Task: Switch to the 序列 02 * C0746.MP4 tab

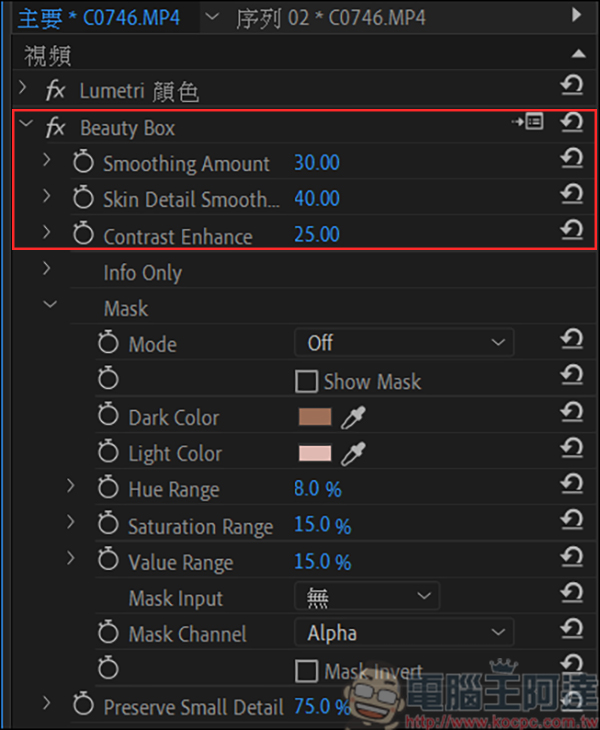Action: point(331,17)
